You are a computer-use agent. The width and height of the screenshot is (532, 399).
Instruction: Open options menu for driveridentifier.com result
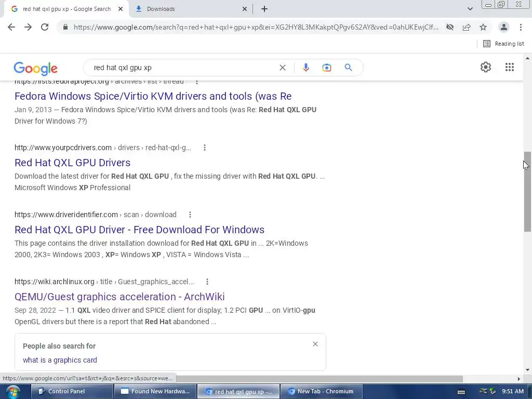pos(190,215)
